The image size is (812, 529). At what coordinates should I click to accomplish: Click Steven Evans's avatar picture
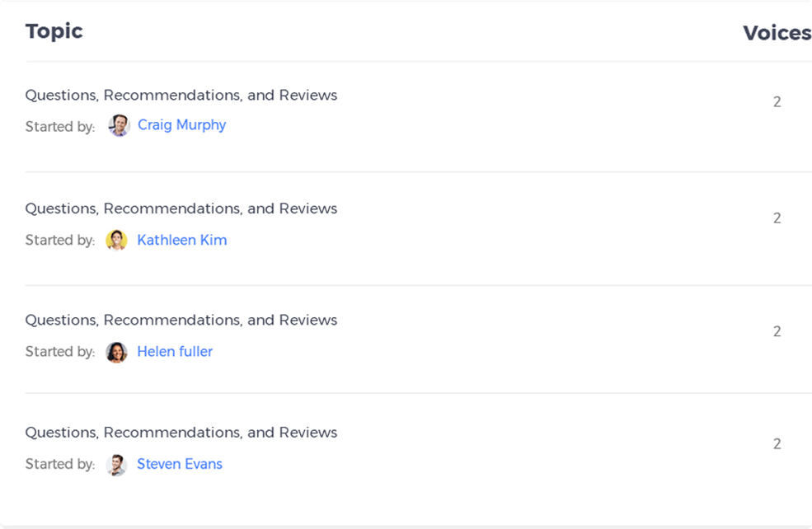pyautogui.click(x=117, y=465)
